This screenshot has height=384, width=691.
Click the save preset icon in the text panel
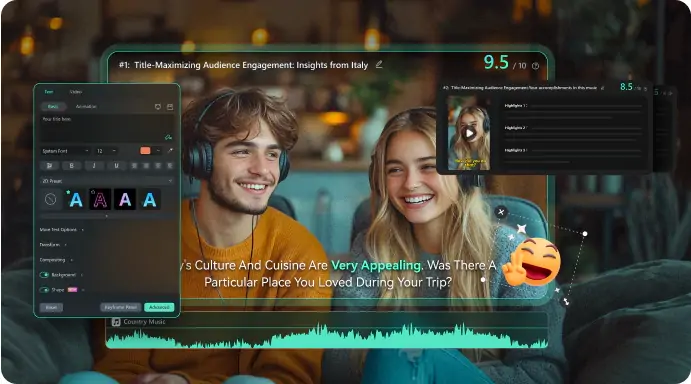click(x=170, y=107)
